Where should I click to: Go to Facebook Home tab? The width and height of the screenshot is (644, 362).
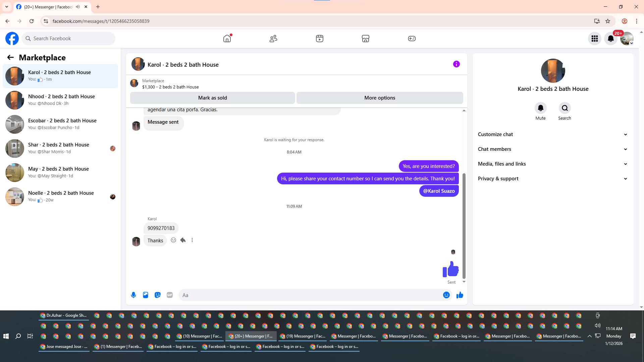click(227, 39)
